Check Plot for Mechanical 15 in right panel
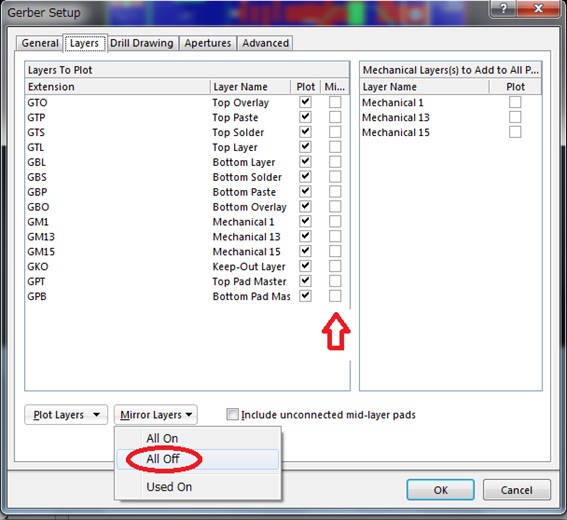The height and width of the screenshot is (520, 567). pyautogui.click(x=515, y=132)
